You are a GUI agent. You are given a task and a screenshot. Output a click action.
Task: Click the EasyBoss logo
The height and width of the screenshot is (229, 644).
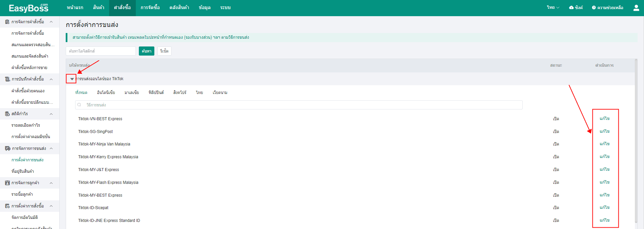pos(29,8)
